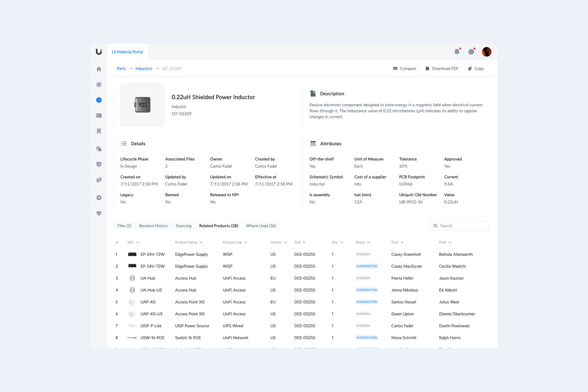Click the Copy button
The height and width of the screenshot is (392, 588).
[x=476, y=69]
